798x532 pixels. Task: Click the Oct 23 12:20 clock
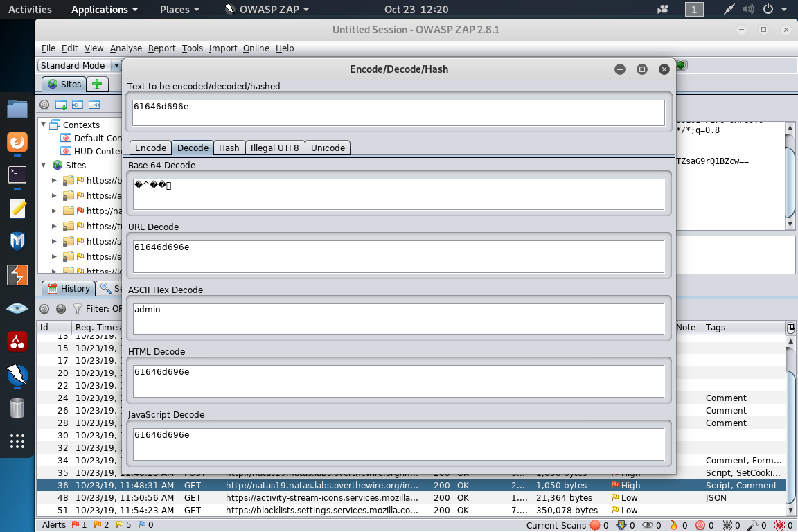pyautogui.click(x=416, y=9)
